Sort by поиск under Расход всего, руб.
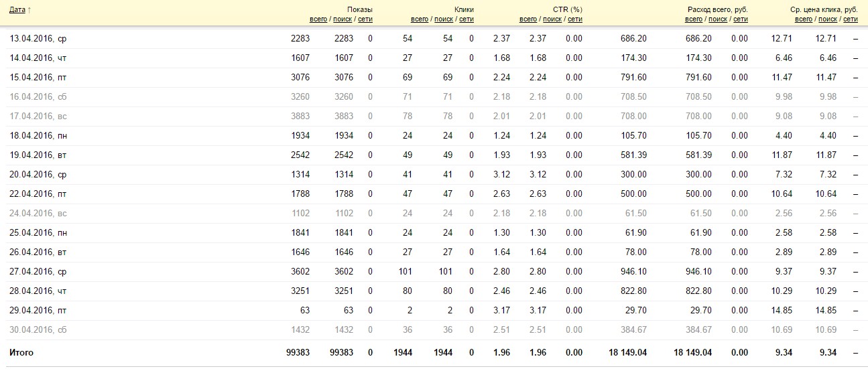 click(x=718, y=19)
